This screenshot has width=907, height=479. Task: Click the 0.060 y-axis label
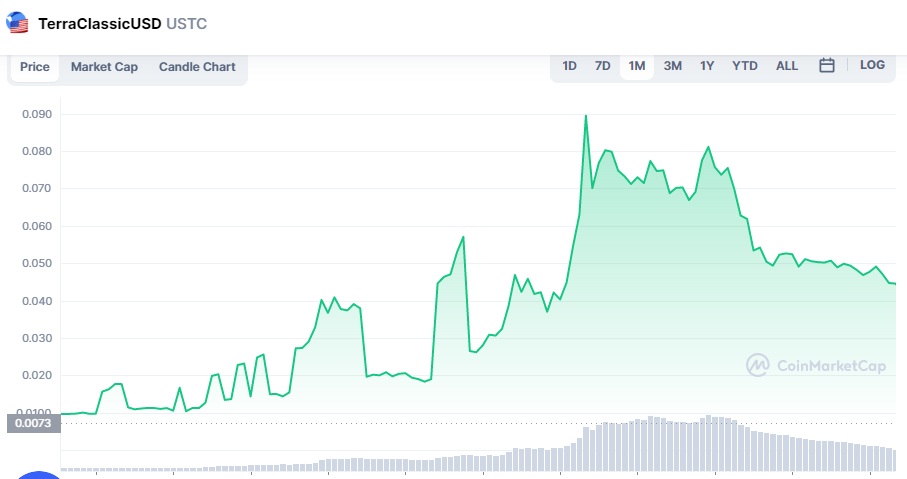pos(37,226)
